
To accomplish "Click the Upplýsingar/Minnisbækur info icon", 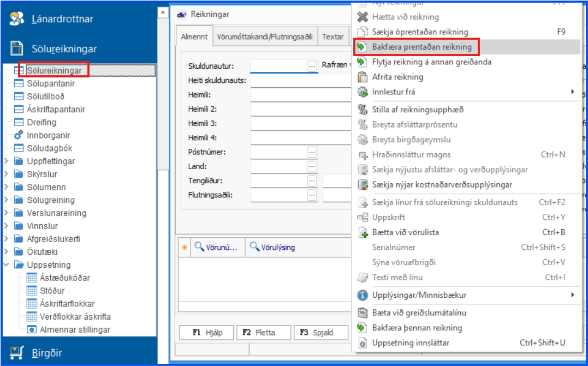I will (362, 295).
